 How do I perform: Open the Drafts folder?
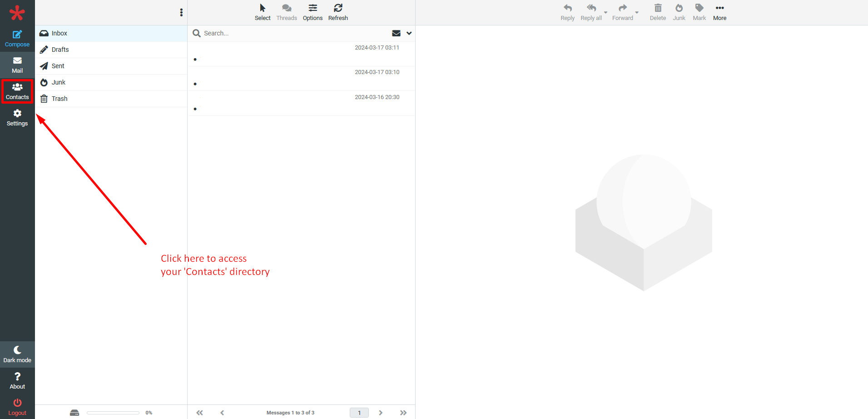pos(60,50)
